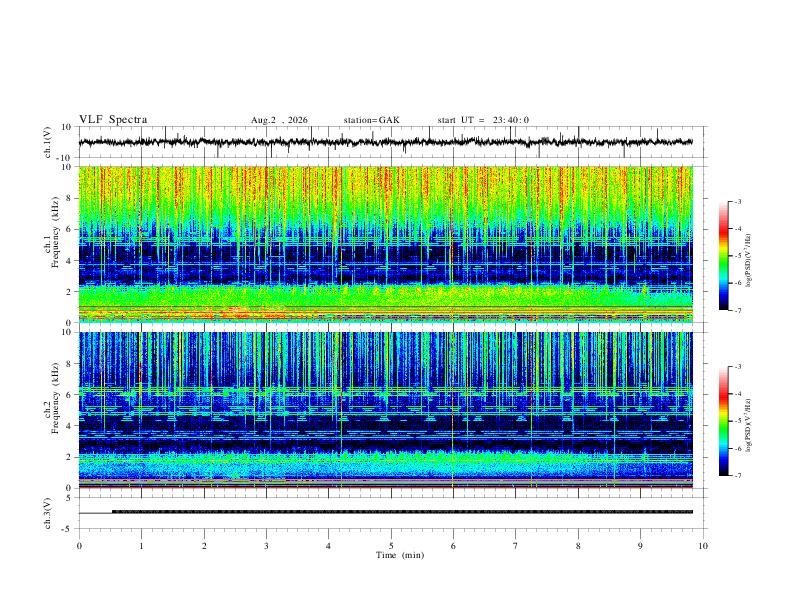Click the Aug.2, 2026 date label
The height and width of the screenshot is (612, 792).
279,120
